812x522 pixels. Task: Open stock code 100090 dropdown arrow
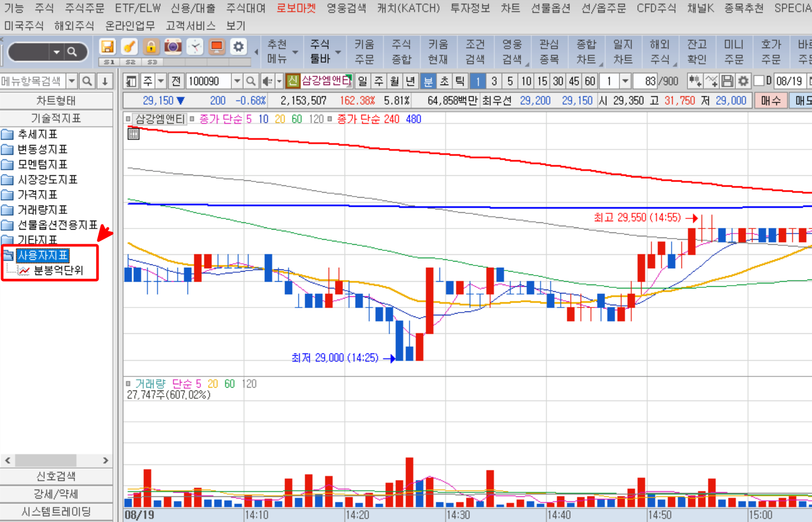tap(237, 81)
